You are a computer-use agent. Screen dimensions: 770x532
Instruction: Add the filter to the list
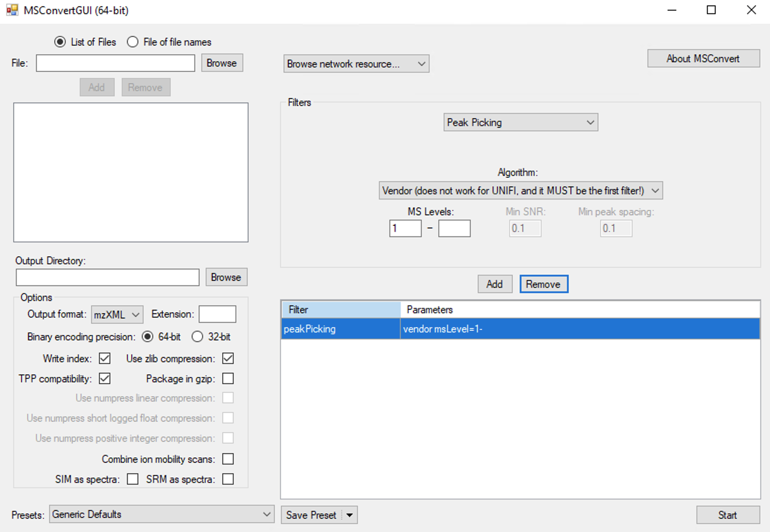[495, 284]
